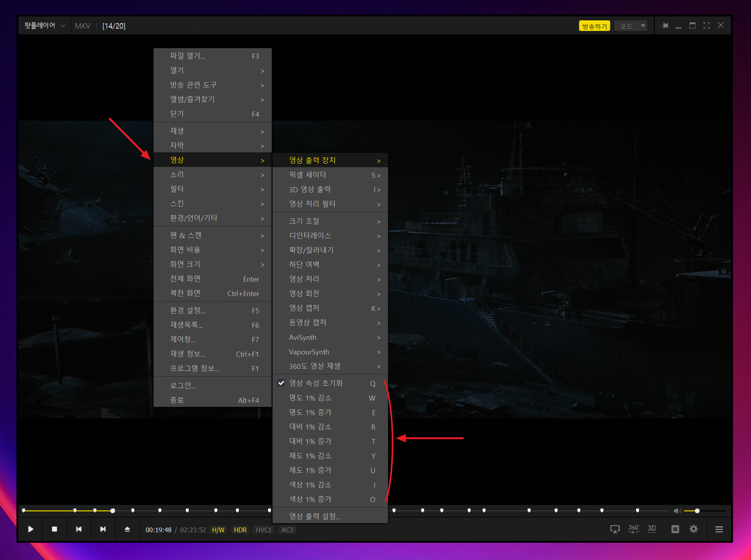Select 파일 열기... menu item

pyautogui.click(x=213, y=56)
